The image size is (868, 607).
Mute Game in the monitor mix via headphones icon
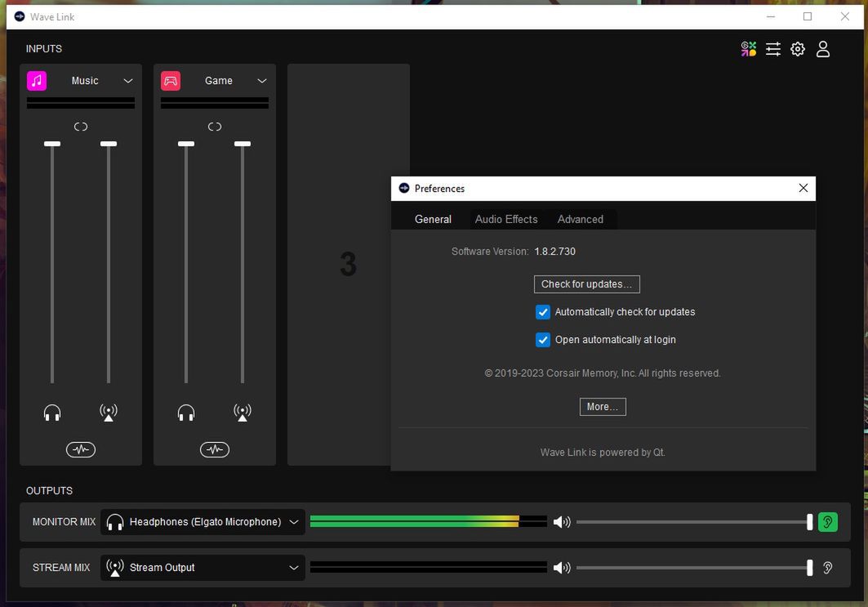(186, 413)
